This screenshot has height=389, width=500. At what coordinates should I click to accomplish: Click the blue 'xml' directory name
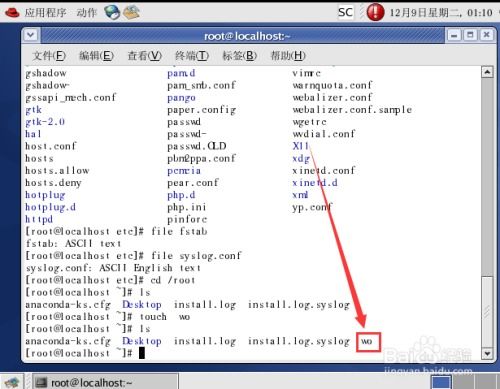click(300, 195)
